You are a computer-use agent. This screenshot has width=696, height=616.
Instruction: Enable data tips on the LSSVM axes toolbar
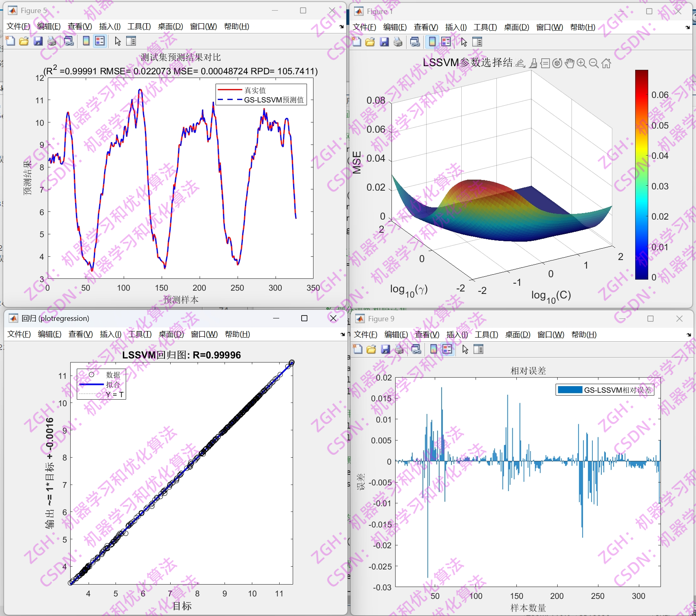[x=545, y=63]
